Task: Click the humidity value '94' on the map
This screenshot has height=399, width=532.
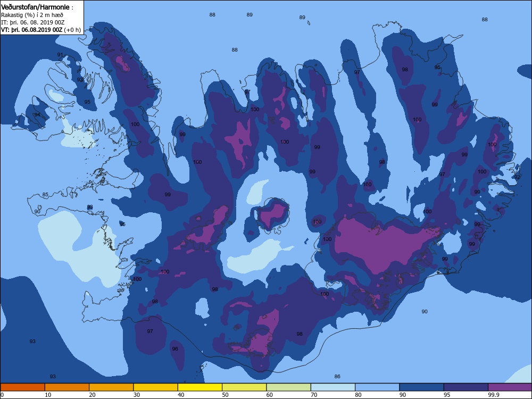Action: coord(37,115)
